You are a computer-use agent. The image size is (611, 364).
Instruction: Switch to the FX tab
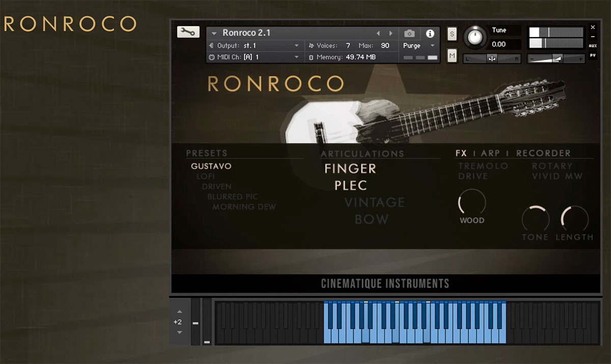461,153
